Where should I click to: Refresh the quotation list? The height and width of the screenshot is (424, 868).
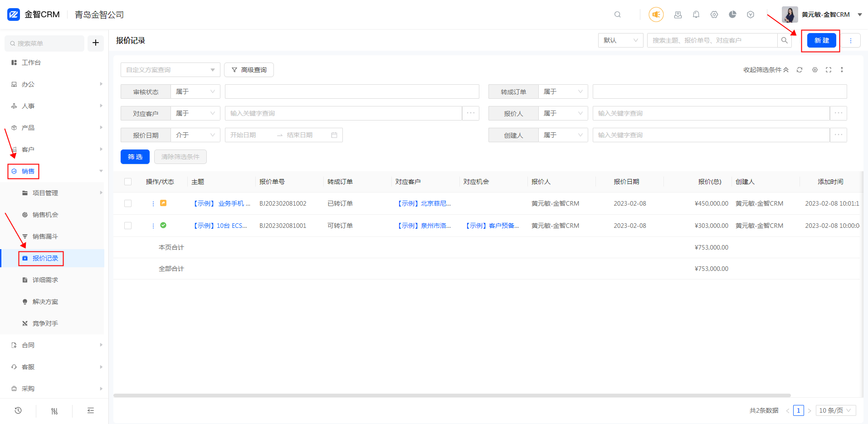tap(800, 70)
